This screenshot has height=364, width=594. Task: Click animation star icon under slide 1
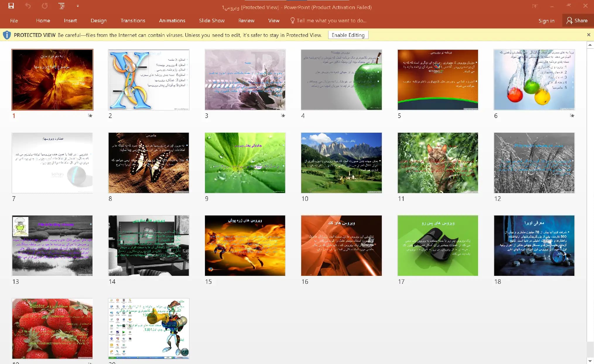(90, 116)
